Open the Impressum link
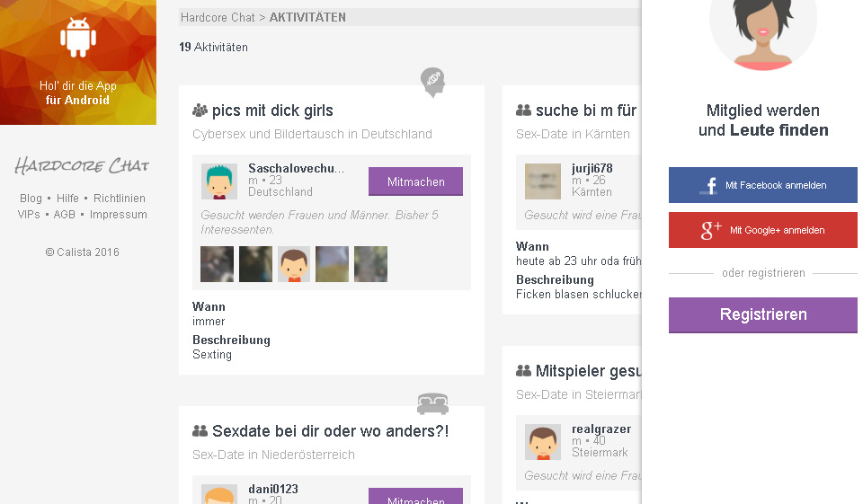 click(119, 215)
